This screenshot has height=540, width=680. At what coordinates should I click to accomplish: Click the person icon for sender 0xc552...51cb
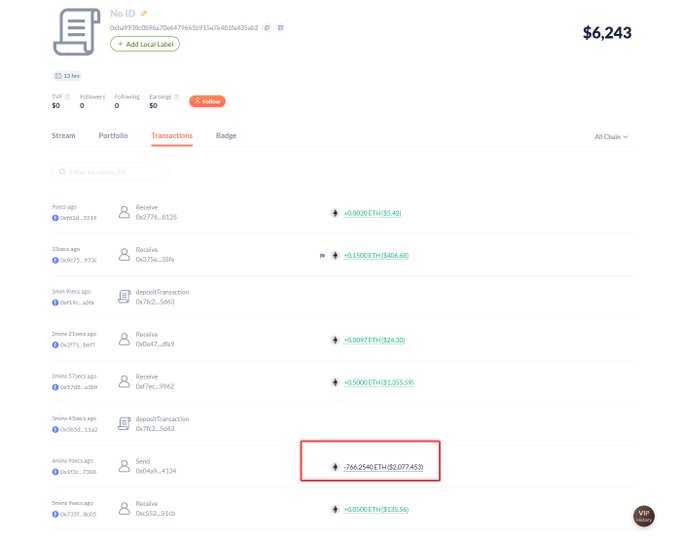pos(124,508)
